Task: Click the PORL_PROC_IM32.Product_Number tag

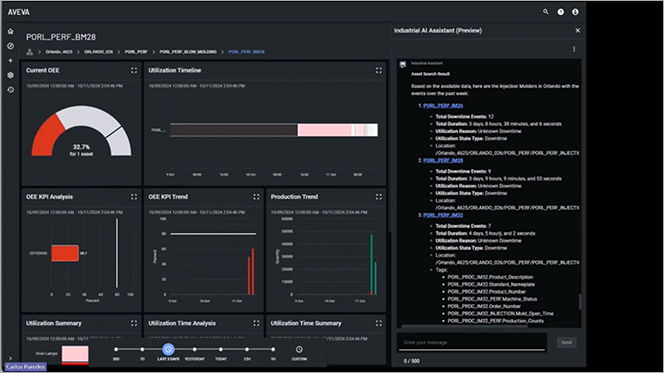Action: click(x=487, y=292)
